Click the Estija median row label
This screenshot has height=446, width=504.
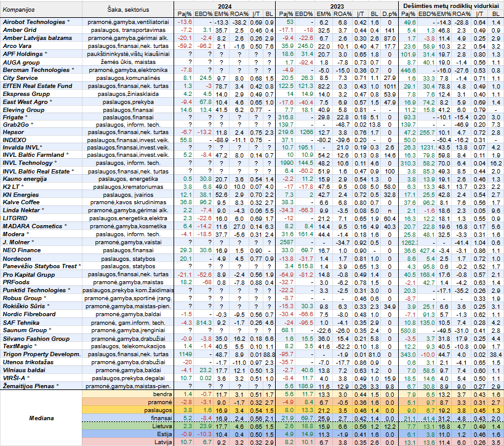pos(164,434)
